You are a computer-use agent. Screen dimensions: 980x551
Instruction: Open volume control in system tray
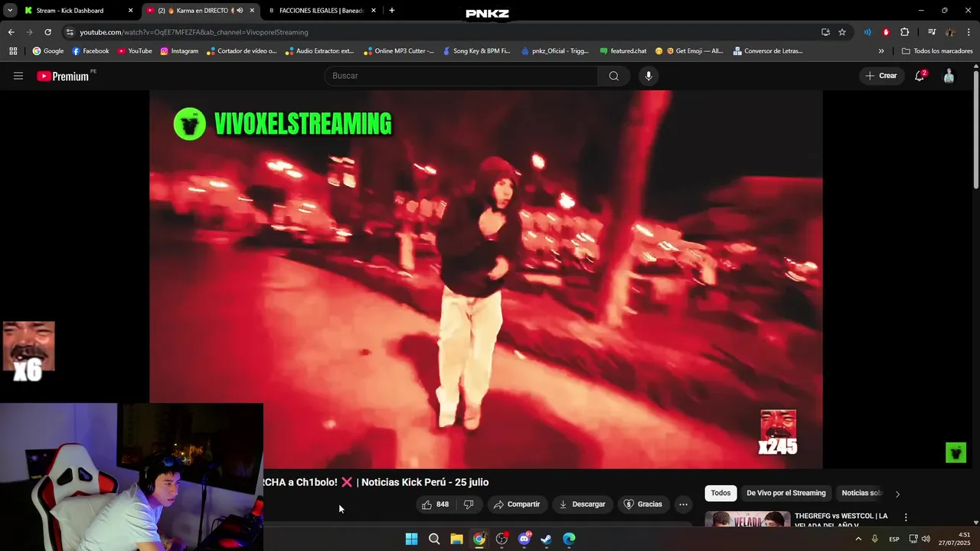tap(926, 539)
